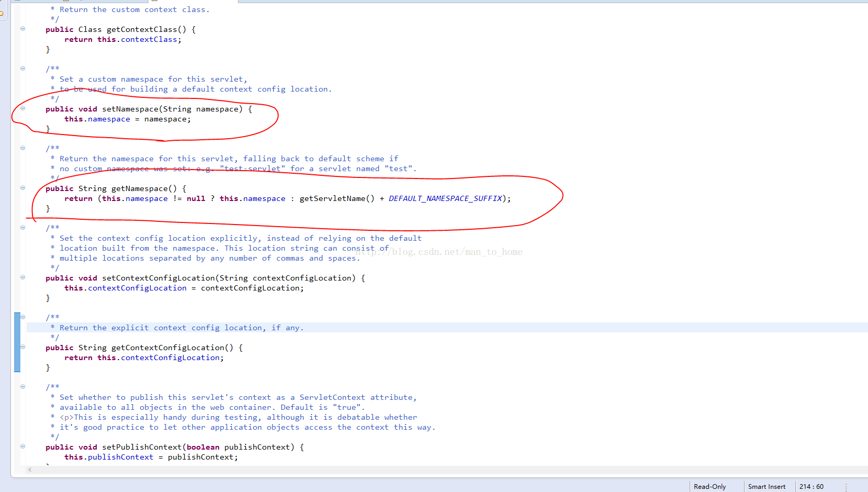Click 'this.namespace = namespace;' assignment line
This screenshot has width=868, height=492.
pyautogui.click(x=128, y=119)
